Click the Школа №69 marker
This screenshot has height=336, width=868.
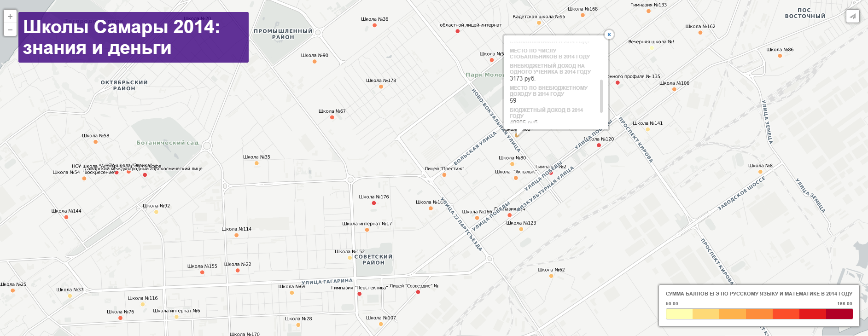[292, 293]
